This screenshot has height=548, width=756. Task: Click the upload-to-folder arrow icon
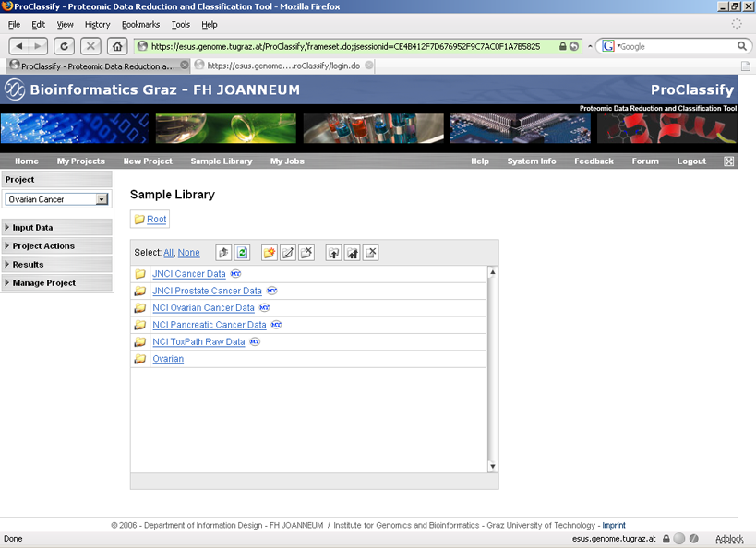pyautogui.click(x=333, y=253)
